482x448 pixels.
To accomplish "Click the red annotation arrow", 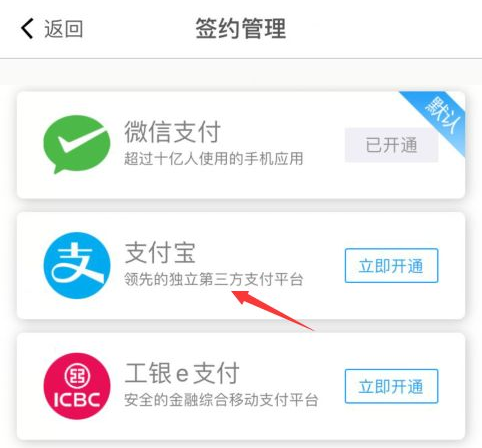I will pyautogui.click(x=273, y=310).
